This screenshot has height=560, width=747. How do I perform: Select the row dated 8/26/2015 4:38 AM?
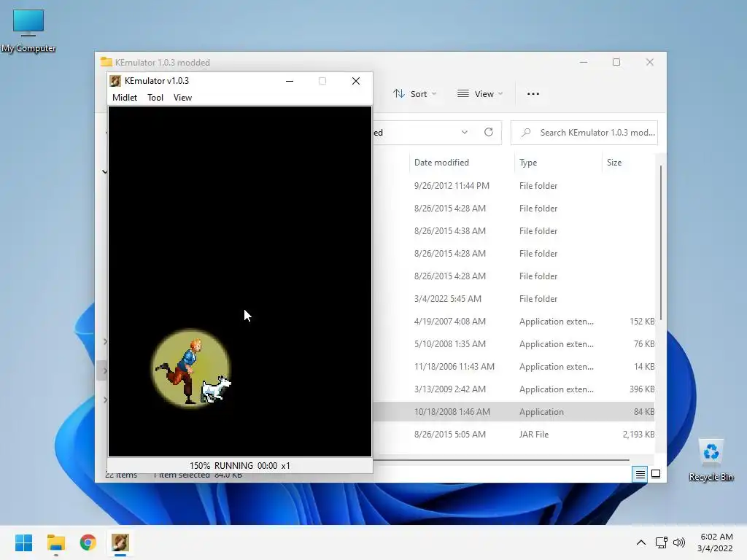pos(514,231)
